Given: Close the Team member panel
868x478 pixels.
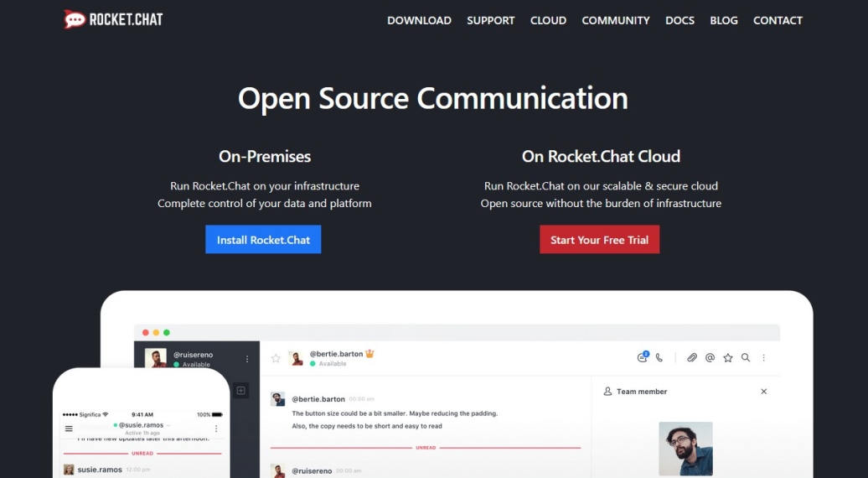Looking at the screenshot, I should (x=763, y=391).
